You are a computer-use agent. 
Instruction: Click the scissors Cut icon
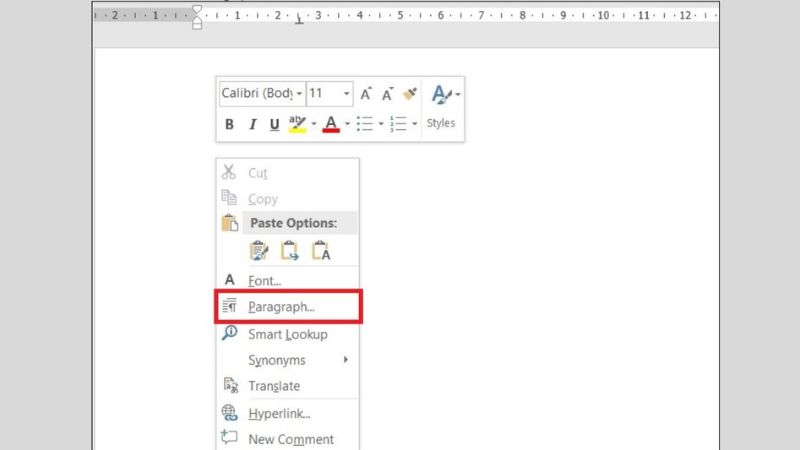229,172
